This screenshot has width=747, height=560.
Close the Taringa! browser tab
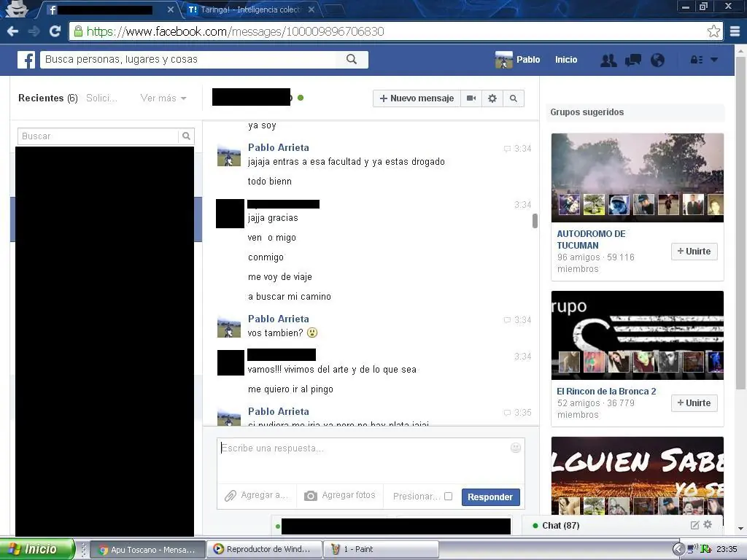point(311,9)
